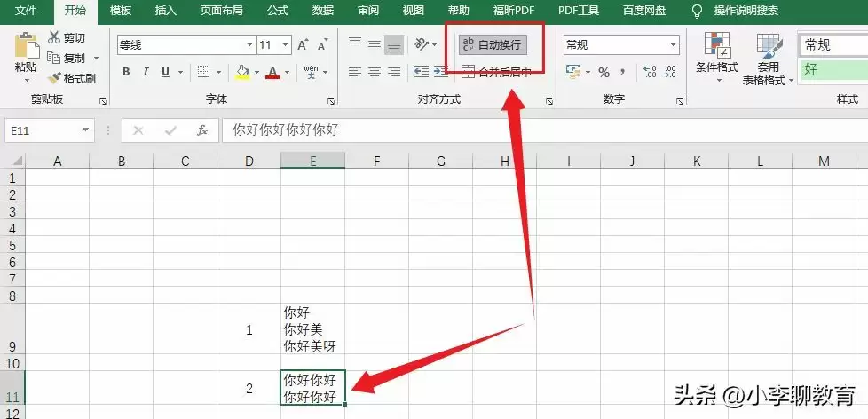This screenshot has height=419, width=868.
Task: Open the number format 常规 dropdown
Action: (674, 45)
